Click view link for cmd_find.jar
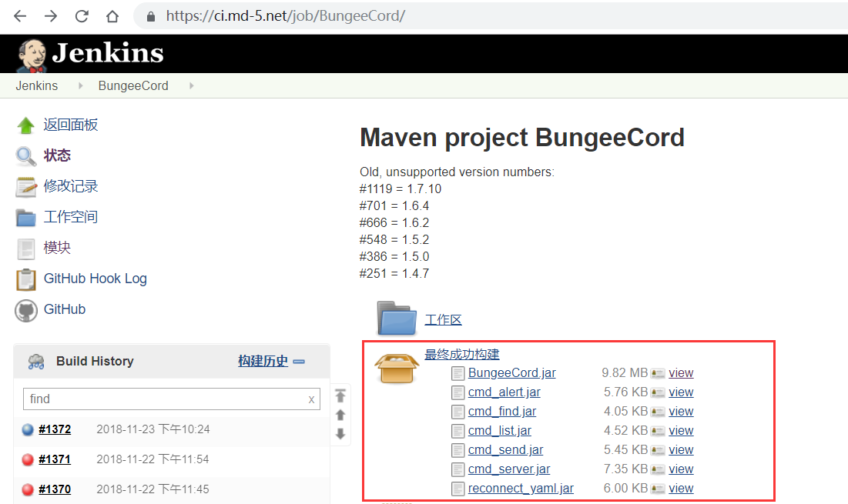The height and width of the screenshot is (504, 848). [681, 412]
